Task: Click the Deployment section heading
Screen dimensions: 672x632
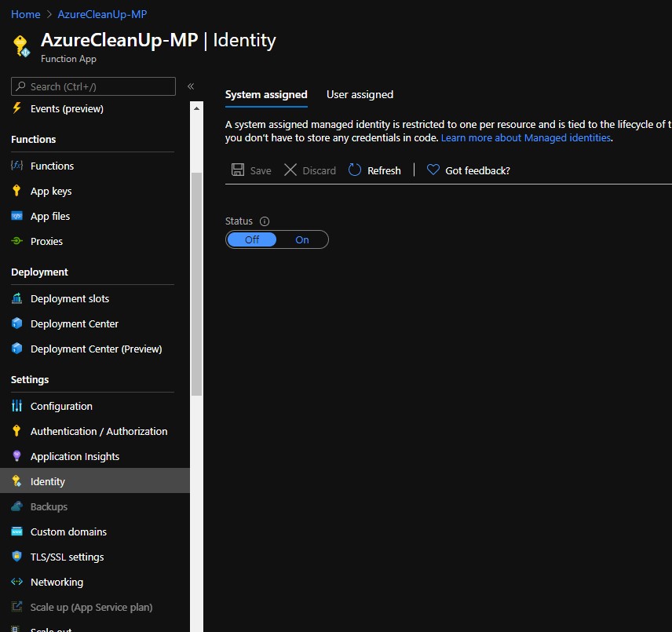Action: 39,272
